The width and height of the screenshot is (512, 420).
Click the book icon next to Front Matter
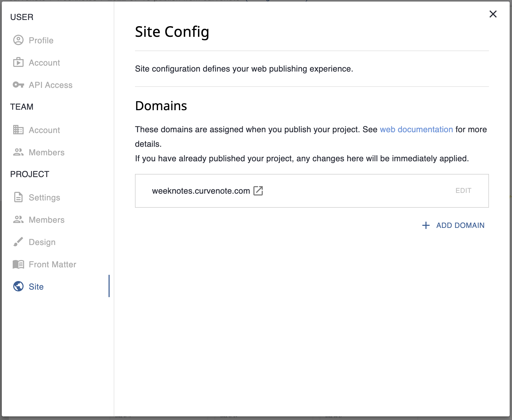coord(19,264)
